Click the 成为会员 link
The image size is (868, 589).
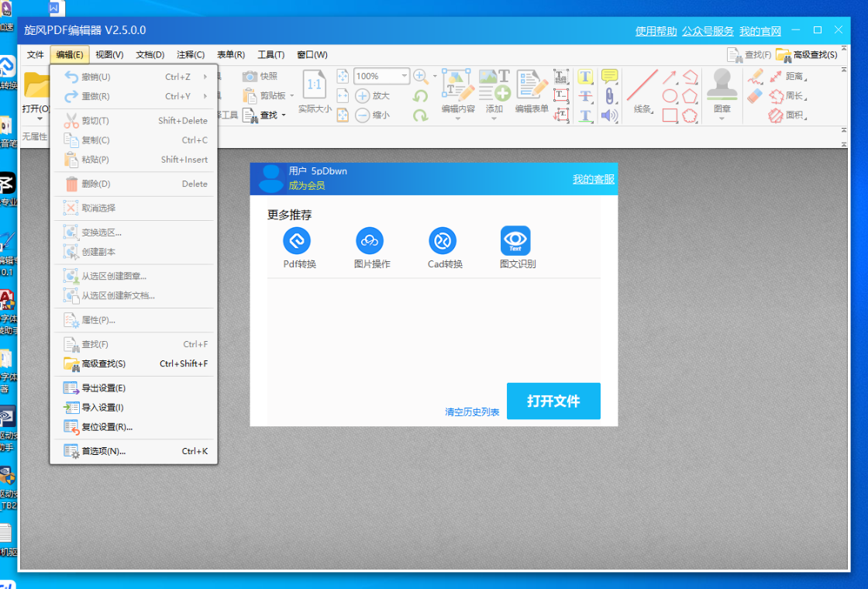[x=307, y=185]
